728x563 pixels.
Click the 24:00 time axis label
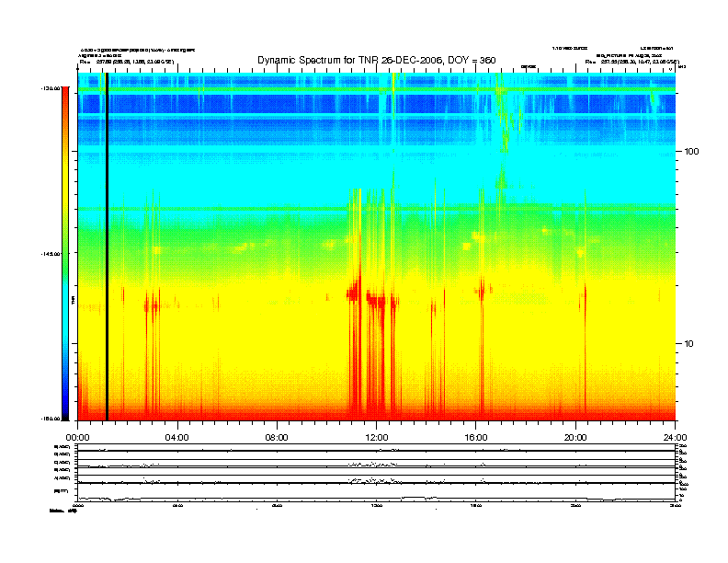(675, 438)
